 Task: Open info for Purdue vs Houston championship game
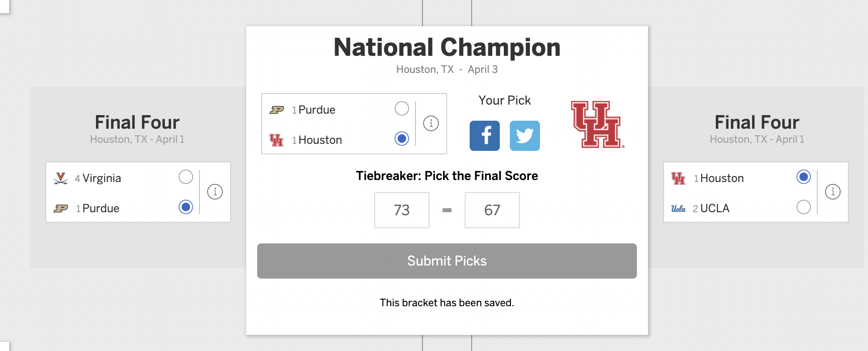[431, 123]
